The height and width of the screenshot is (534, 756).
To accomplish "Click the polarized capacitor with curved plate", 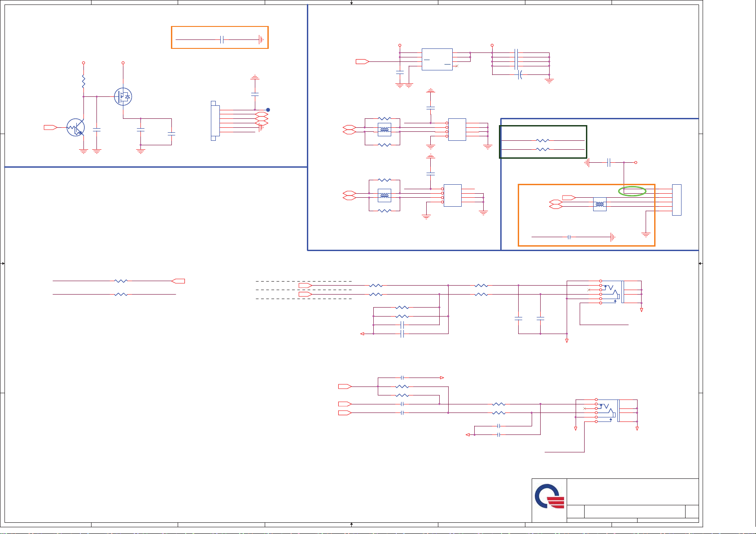I will tap(520, 75).
